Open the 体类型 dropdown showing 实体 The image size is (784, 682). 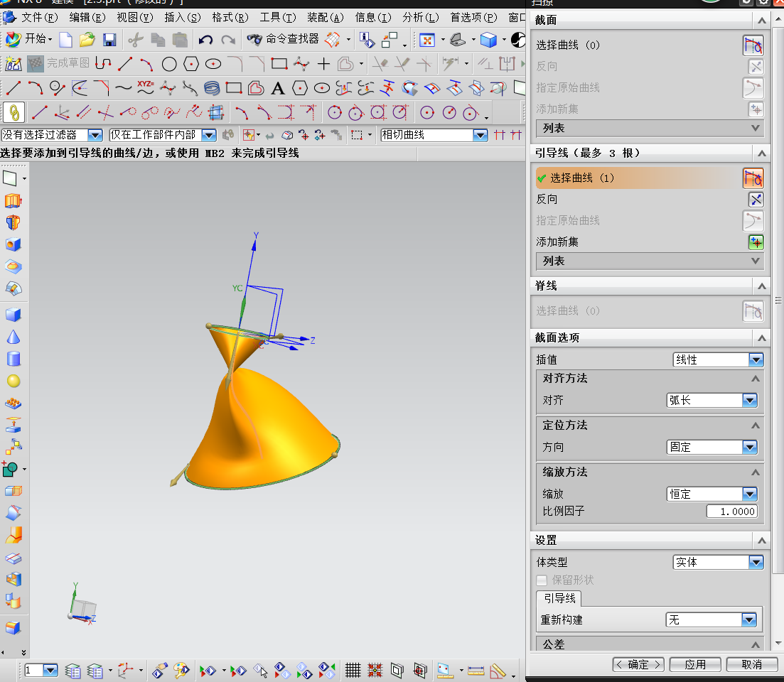tap(718, 562)
